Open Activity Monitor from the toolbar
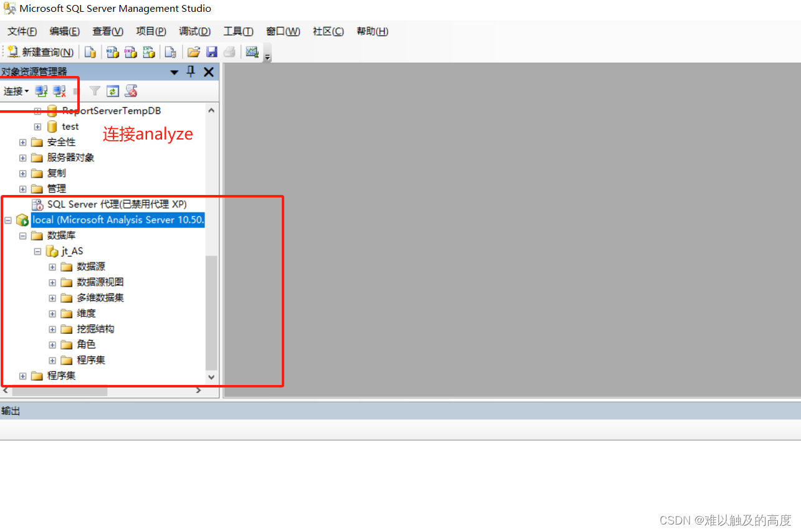Viewport: 801px width, 532px height. coord(252,52)
